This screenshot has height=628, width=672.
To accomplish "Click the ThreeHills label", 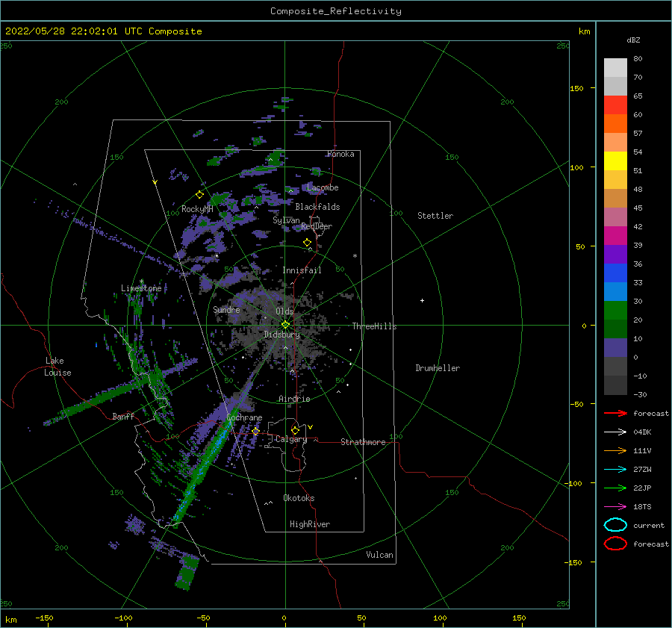I will [375, 326].
